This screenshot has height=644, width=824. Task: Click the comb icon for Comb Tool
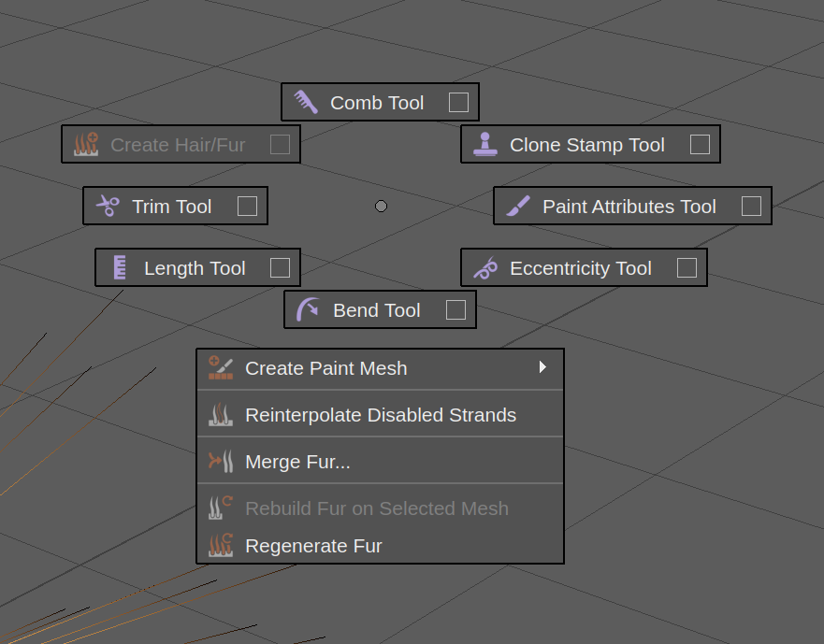point(306,102)
